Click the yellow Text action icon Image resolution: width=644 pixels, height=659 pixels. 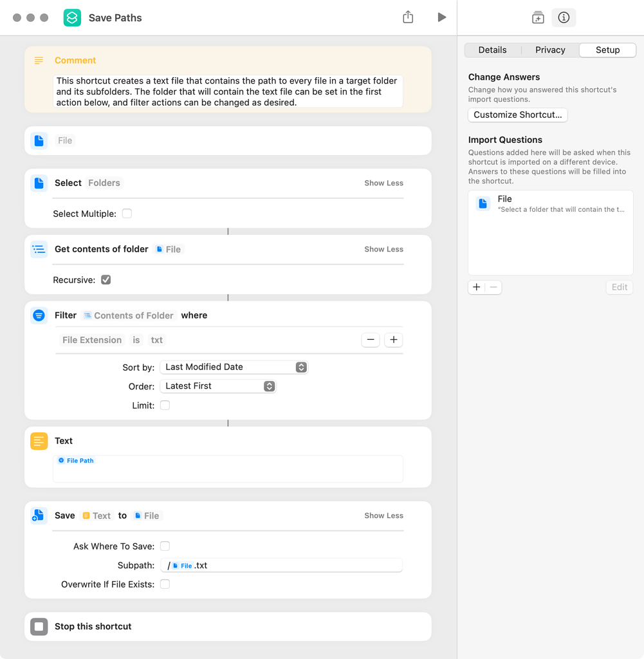tap(39, 441)
